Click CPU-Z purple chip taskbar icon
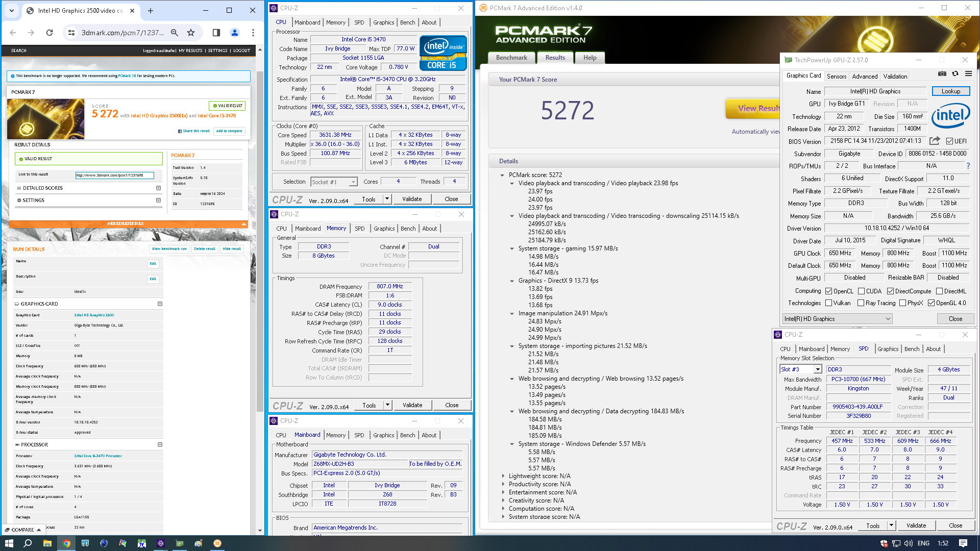Screen dimensions: 980x551 161,543
